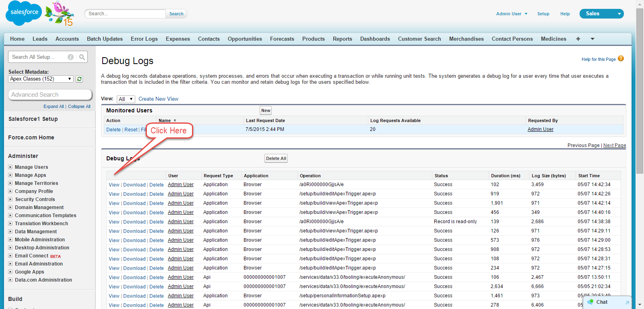The height and width of the screenshot is (309, 644).
Task: Switch to the Opportunities tab
Action: (245, 39)
